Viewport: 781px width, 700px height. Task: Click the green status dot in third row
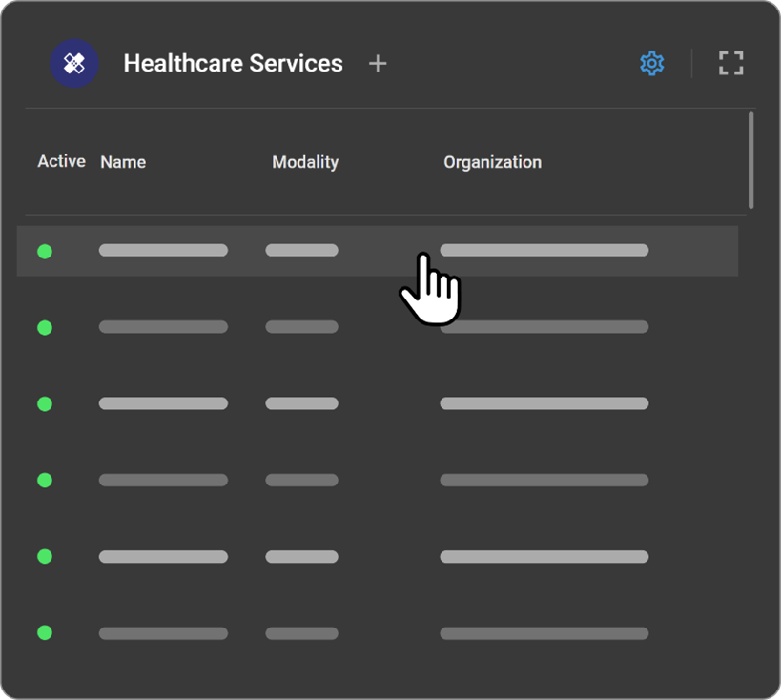pos(45,404)
